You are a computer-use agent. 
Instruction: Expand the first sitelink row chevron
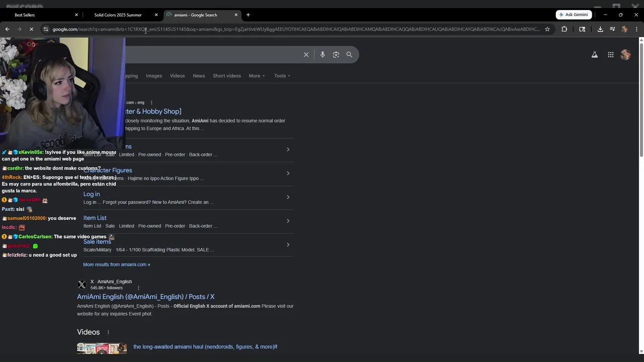pos(288,149)
